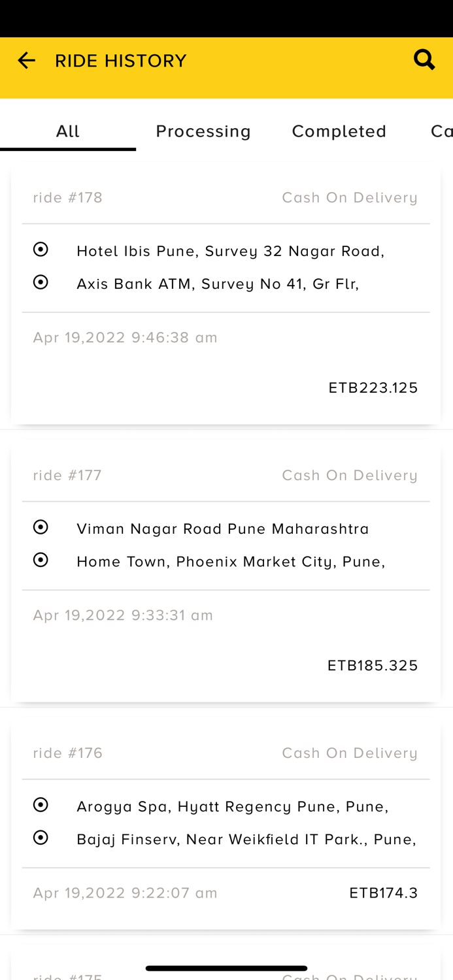Open the partially visible Cancelled tab
Image resolution: width=453 pixels, height=980 pixels.
441,131
